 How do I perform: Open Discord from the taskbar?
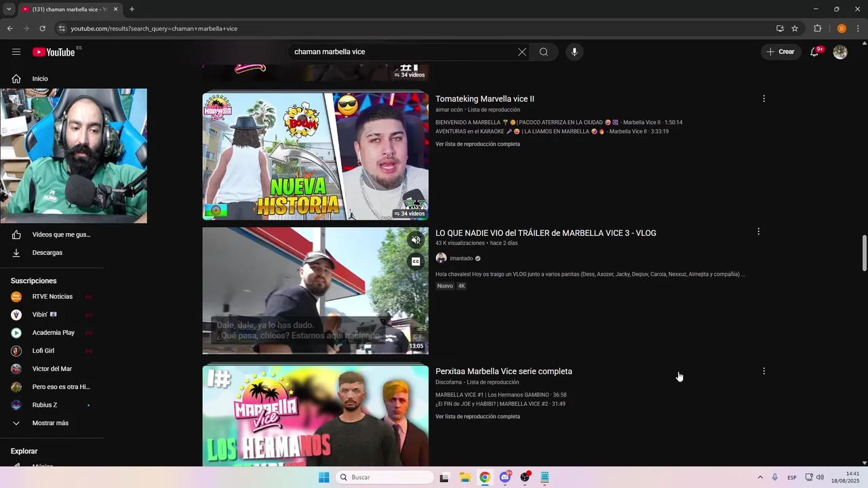[x=505, y=477]
